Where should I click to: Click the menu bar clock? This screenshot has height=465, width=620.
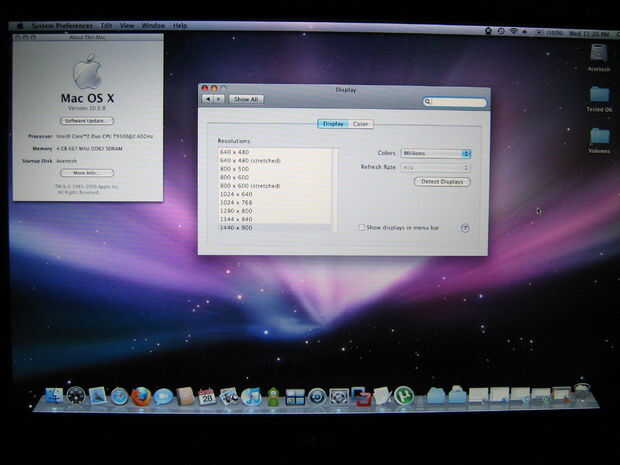tap(589, 34)
